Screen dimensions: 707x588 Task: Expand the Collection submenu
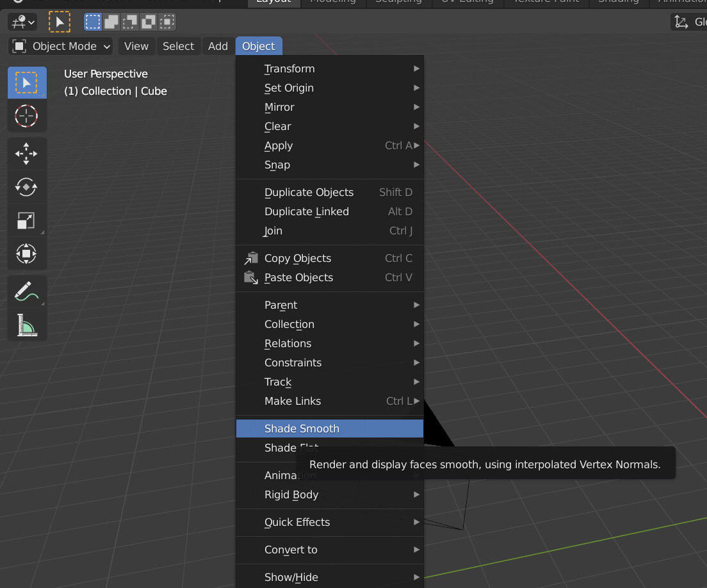pyautogui.click(x=330, y=324)
